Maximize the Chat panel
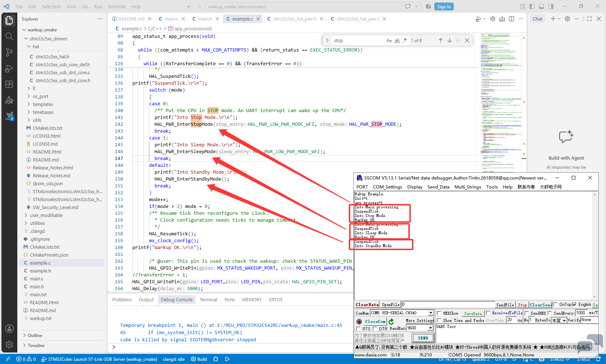The image size is (606, 364). pyautogui.click(x=589, y=19)
